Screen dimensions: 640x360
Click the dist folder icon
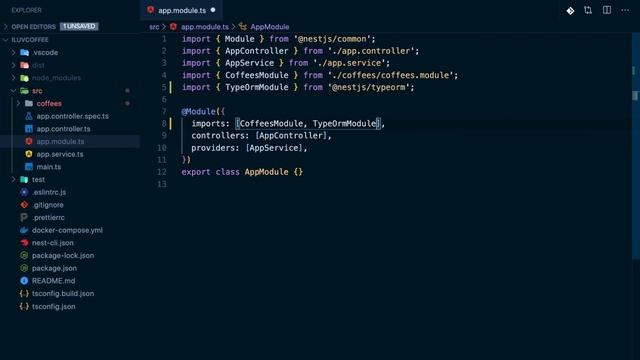coord(24,65)
